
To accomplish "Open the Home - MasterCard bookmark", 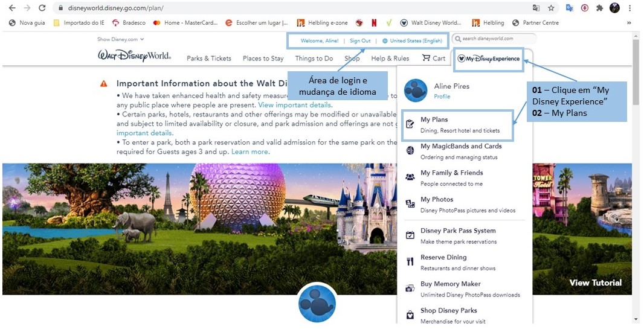I will pos(185,23).
